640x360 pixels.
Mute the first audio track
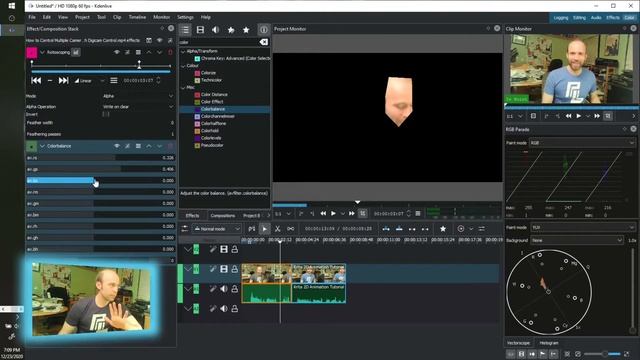click(x=224, y=289)
